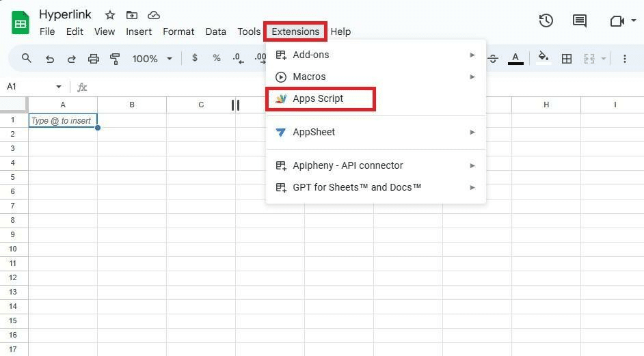The image size is (644, 356).
Task: Open the 100% zoom dropdown
Action: pyautogui.click(x=152, y=59)
